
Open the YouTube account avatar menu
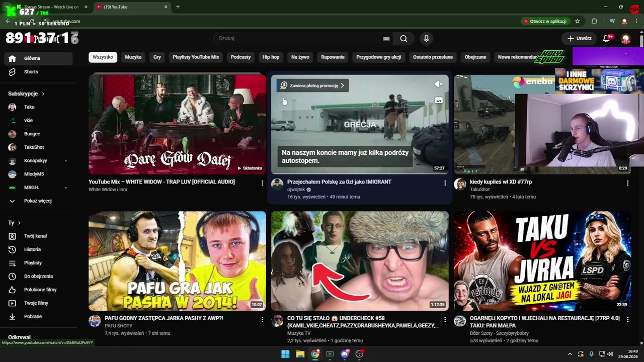[x=626, y=39]
